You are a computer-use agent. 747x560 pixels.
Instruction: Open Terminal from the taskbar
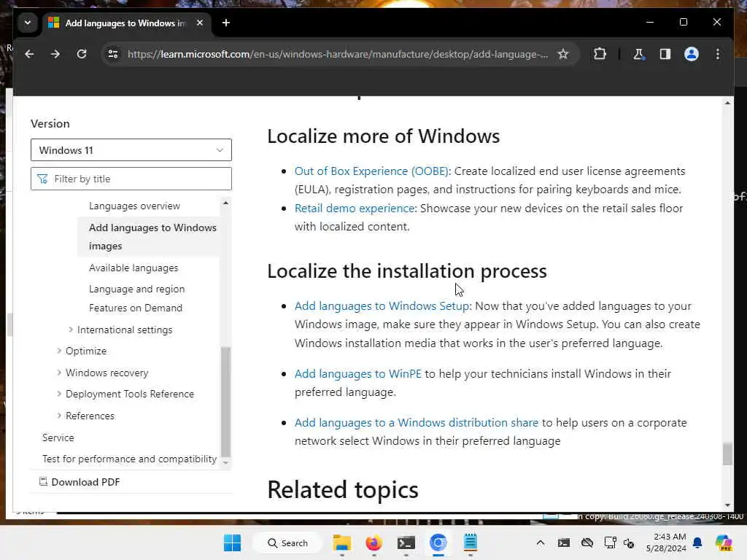[406, 542]
